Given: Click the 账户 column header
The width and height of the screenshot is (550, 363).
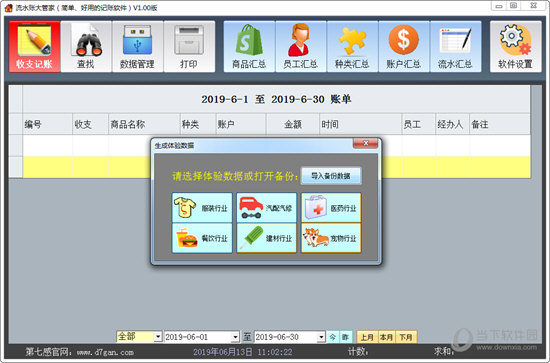Looking at the screenshot, I should (x=241, y=124).
